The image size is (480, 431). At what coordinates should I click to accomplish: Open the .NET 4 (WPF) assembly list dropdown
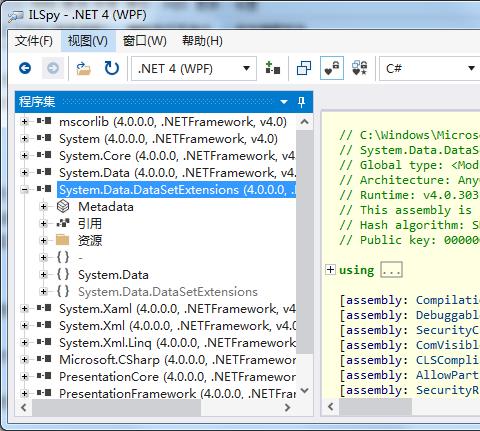click(x=194, y=69)
